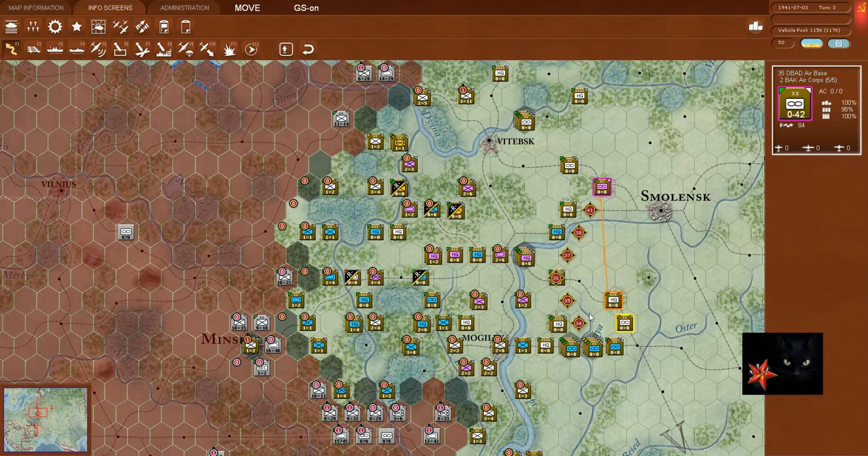Switch to F4 amphibious transport mode
The image size is (868, 456).
click(x=77, y=49)
